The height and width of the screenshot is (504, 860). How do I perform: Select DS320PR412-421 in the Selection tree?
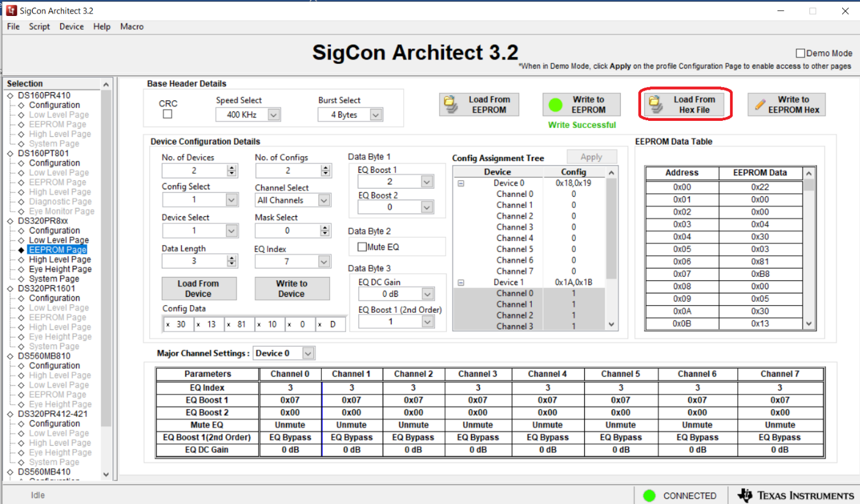coord(52,414)
